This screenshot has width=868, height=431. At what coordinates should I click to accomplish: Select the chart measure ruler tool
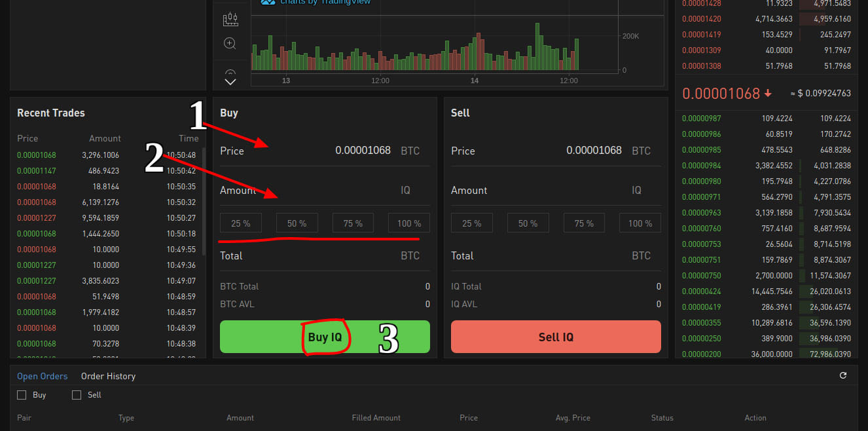230,19
